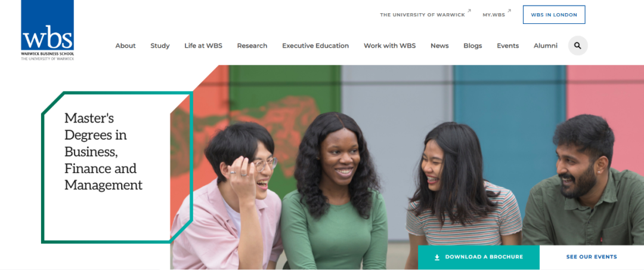Open the Research menu item
644x270 pixels.
(x=252, y=45)
